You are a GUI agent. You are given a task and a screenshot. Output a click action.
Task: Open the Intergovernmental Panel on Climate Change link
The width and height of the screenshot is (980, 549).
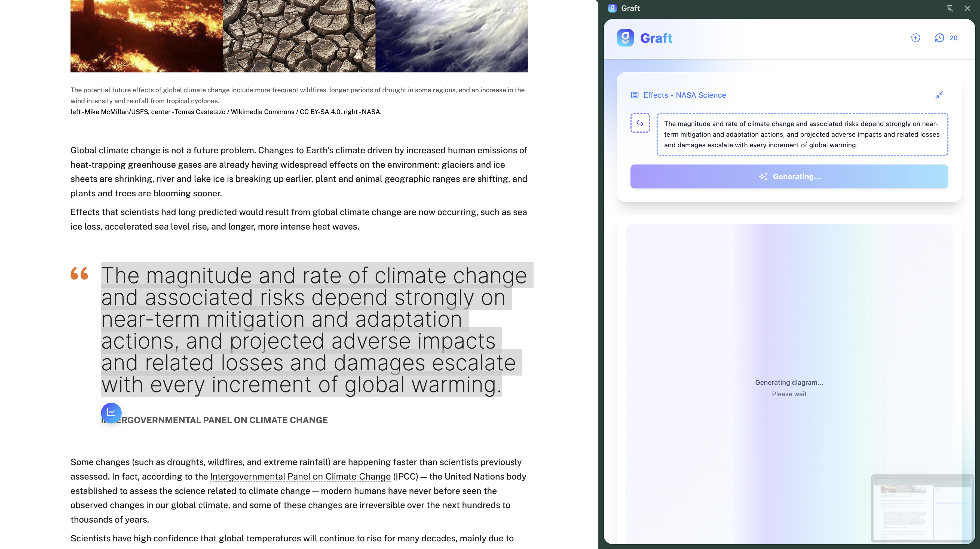click(300, 476)
